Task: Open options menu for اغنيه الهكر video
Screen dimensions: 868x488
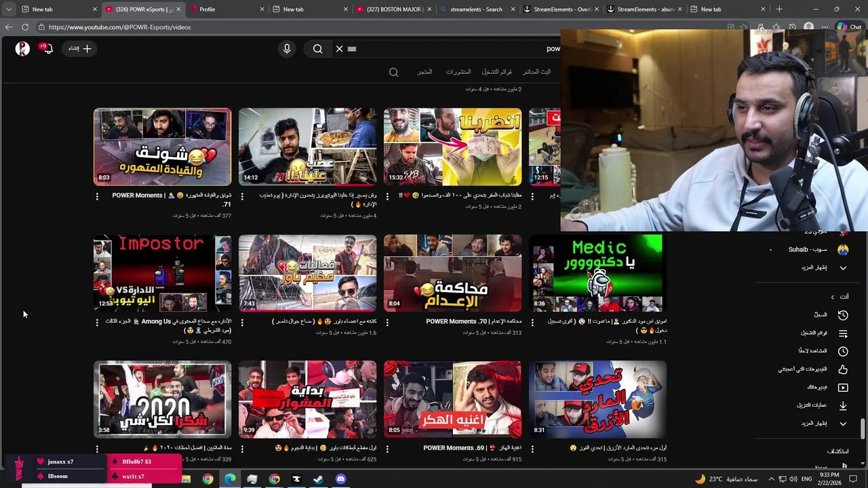Action: tap(387, 449)
